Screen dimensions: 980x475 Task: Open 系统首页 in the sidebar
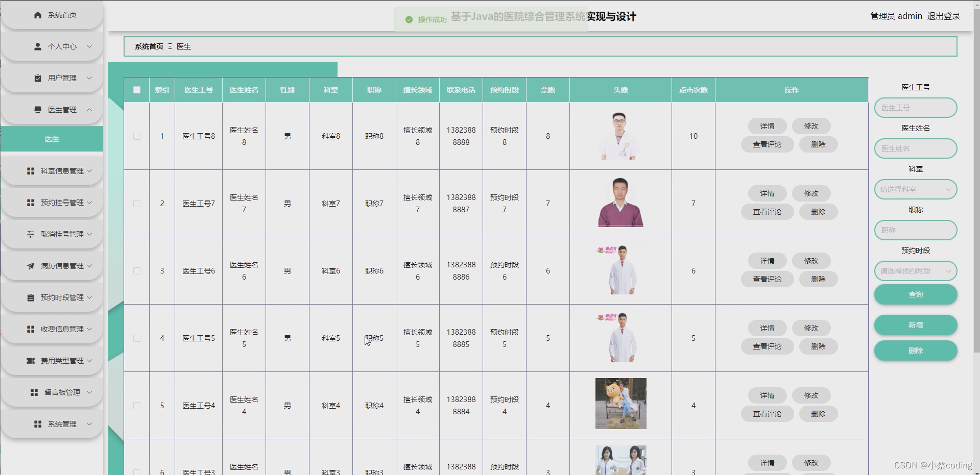(x=52, y=15)
